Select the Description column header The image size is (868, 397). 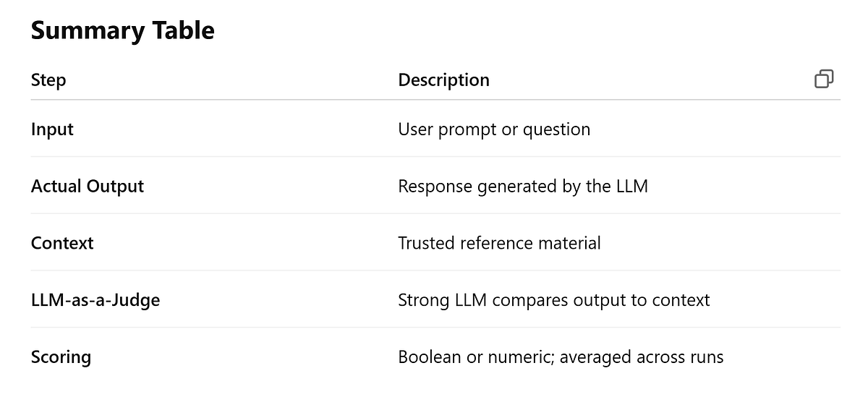point(444,80)
